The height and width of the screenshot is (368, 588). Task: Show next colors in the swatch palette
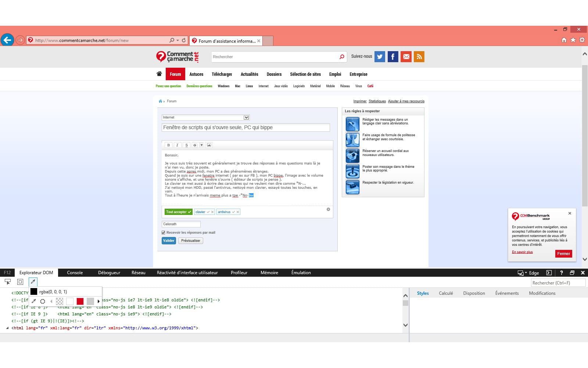click(98, 301)
